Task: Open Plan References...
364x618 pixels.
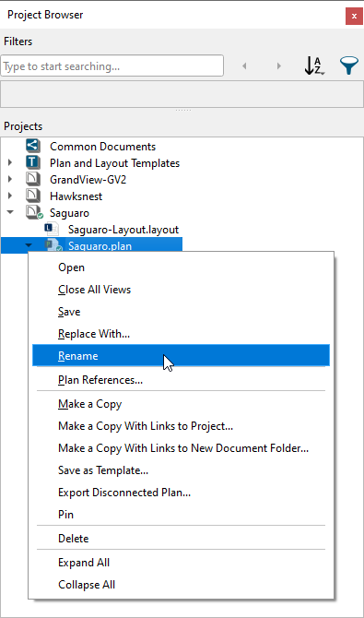Action: point(181,379)
